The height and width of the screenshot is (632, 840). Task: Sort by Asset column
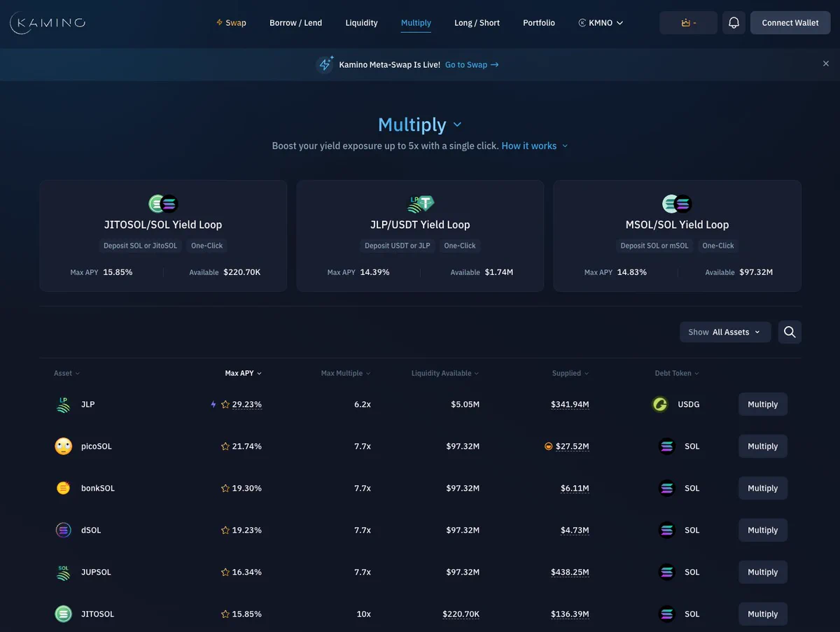[66, 373]
